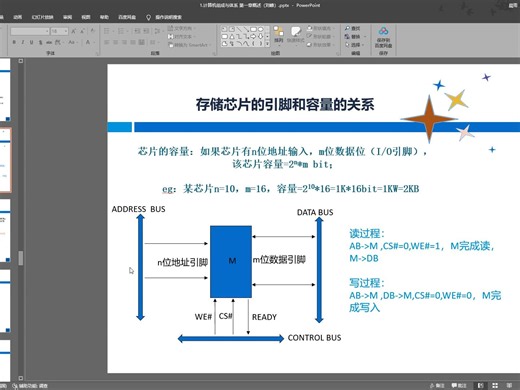Click the Text Direction button
Viewport: 520px width, 390px height.
coord(182,29)
